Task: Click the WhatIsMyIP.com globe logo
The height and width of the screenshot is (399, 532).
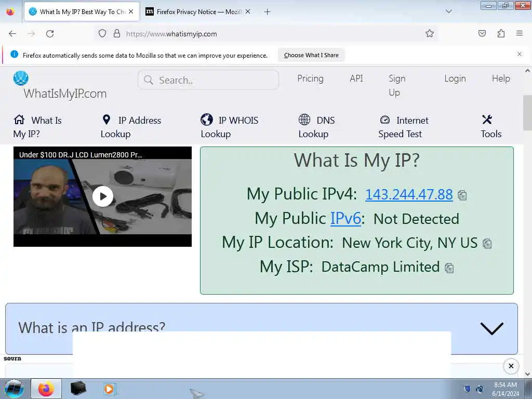Action: [x=21, y=78]
